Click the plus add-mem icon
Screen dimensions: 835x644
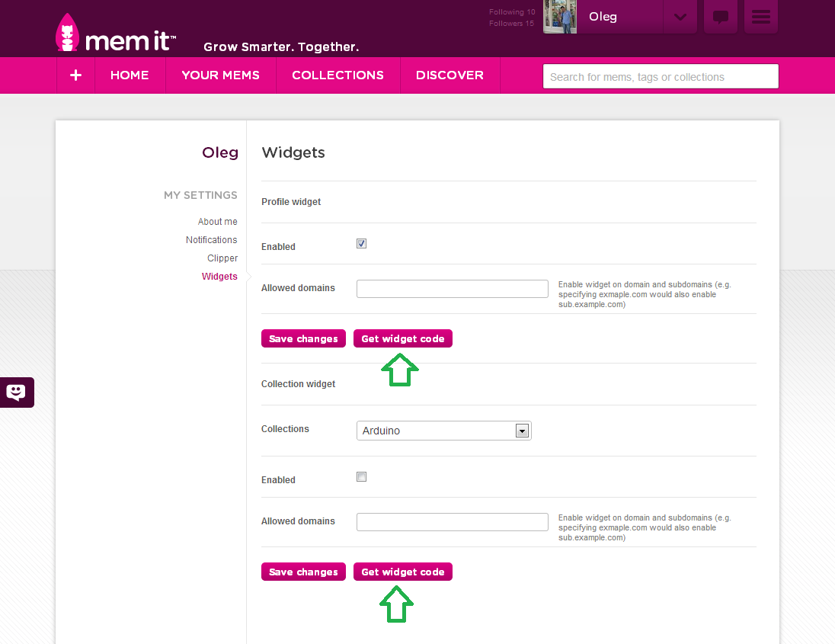point(75,75)
